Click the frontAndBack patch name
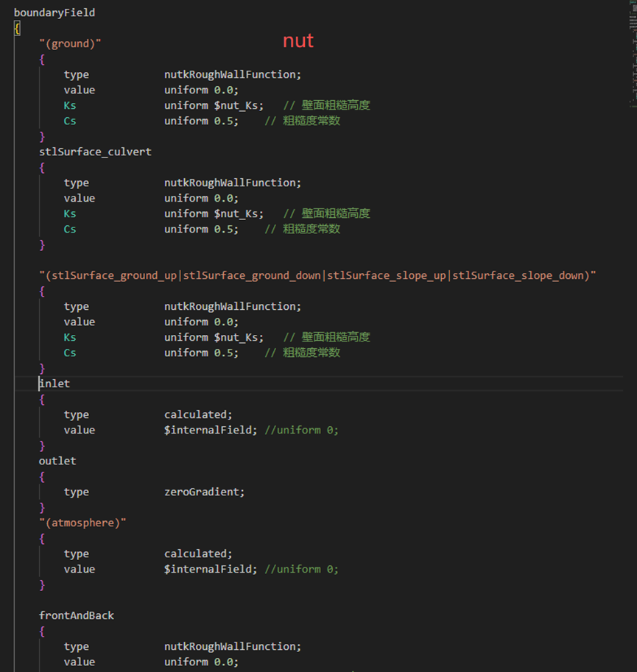 pyautogui.click(x=77, y=615)
